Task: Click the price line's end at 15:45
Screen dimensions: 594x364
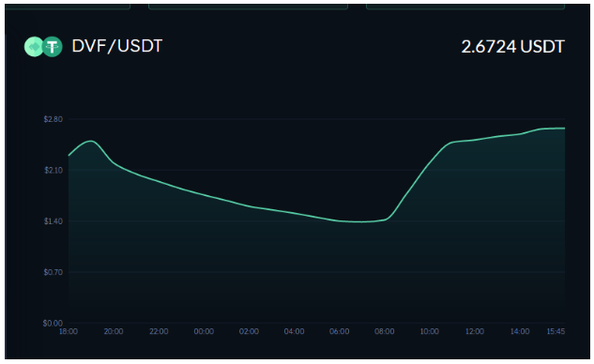Action: point(564,129)
